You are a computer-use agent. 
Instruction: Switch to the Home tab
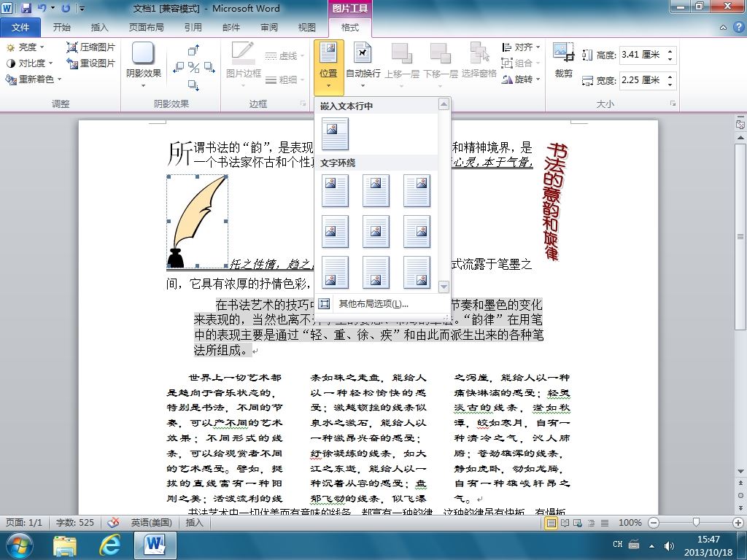point(61,28)
